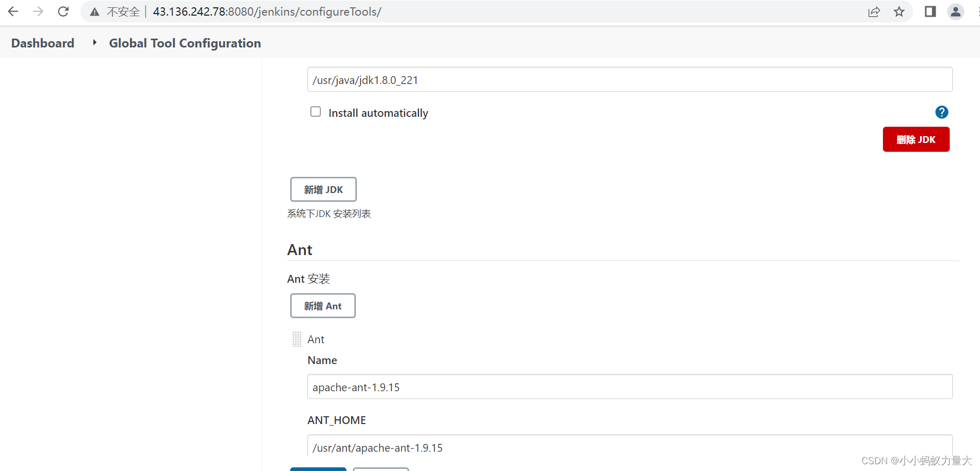The height and width of the screenshot is (471, 980).
Task: Open the browser three-dot menu
Action: click(977, 11)
